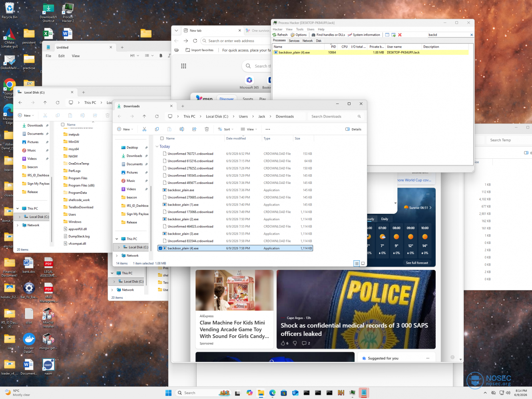Switch Downloads to details view layout

(x=356, y=263)
